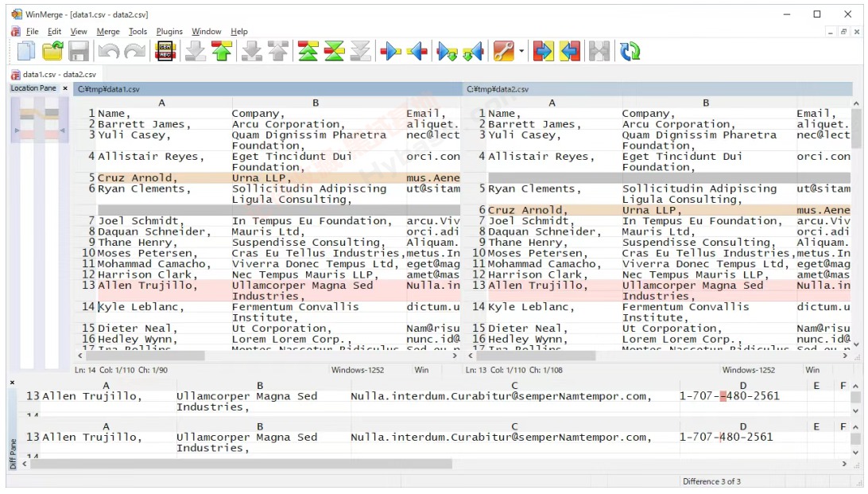868x494 pixels.
Task: Open the Tools menu
Action: [138, 32]
